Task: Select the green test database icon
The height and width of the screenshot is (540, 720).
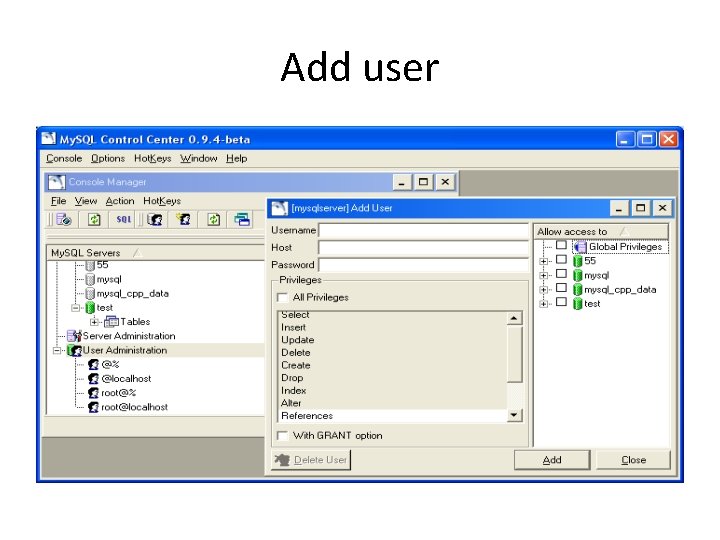Action: click(x=90, y=308)
